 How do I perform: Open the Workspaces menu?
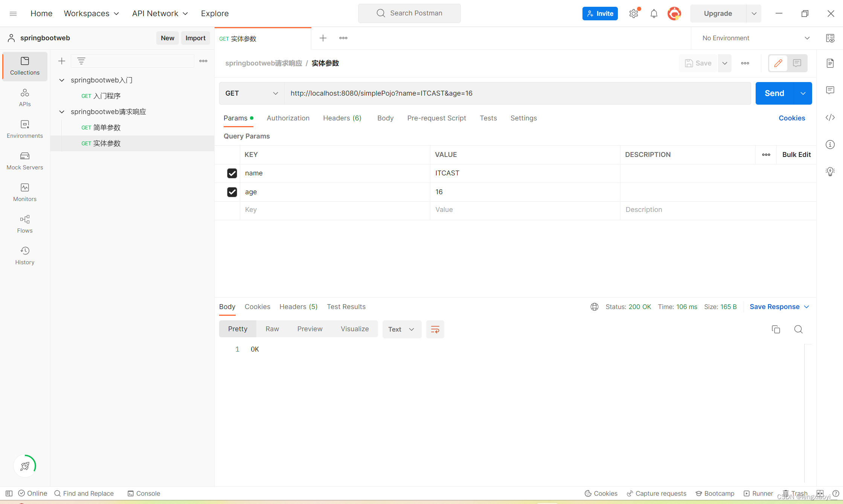pos(91,14)
